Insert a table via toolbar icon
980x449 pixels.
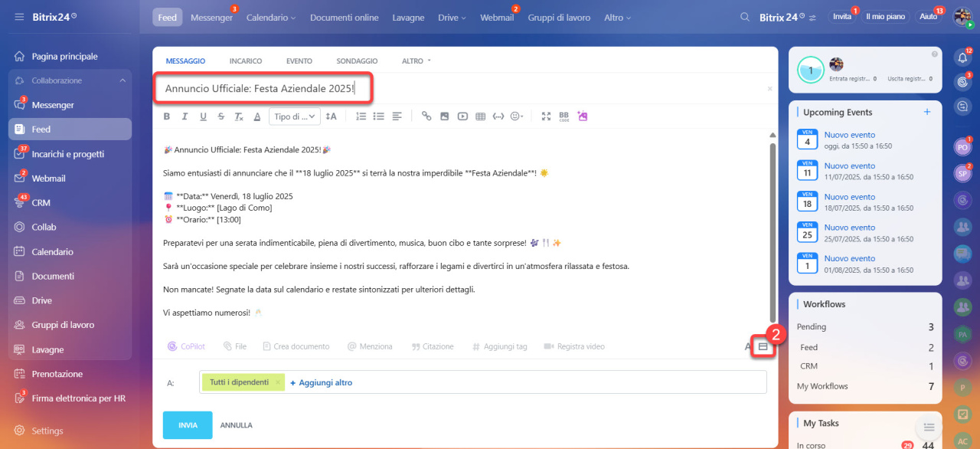coord(481,116)
